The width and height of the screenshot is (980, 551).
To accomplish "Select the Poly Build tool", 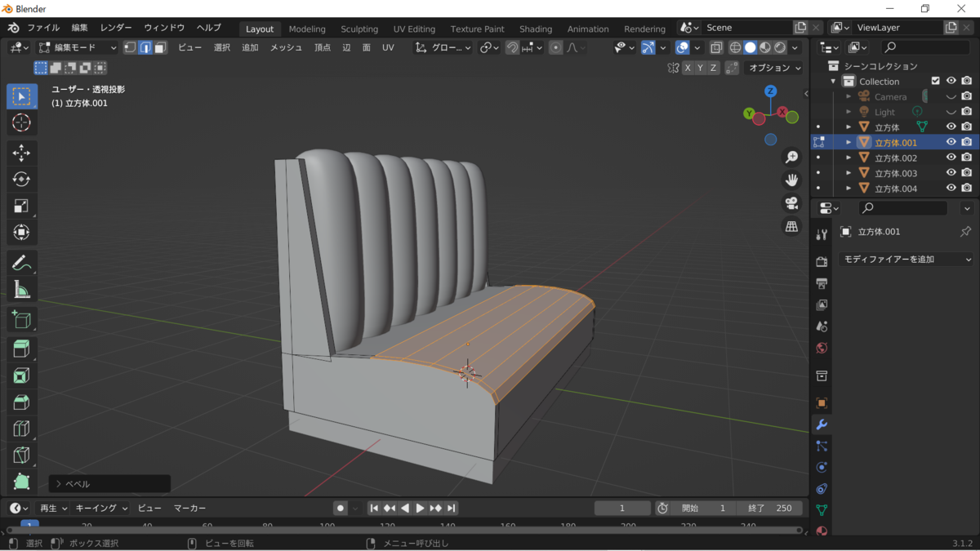I will click(22, 482).
